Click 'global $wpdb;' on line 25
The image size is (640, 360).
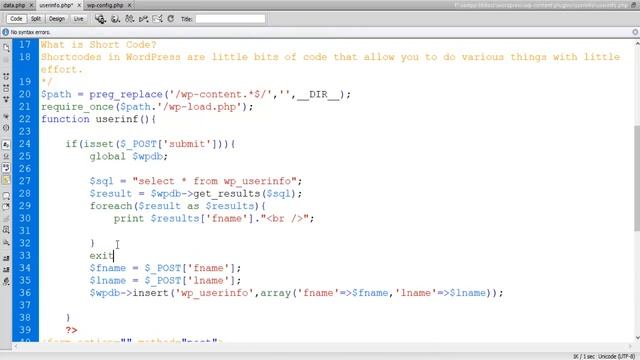point(129,156)
